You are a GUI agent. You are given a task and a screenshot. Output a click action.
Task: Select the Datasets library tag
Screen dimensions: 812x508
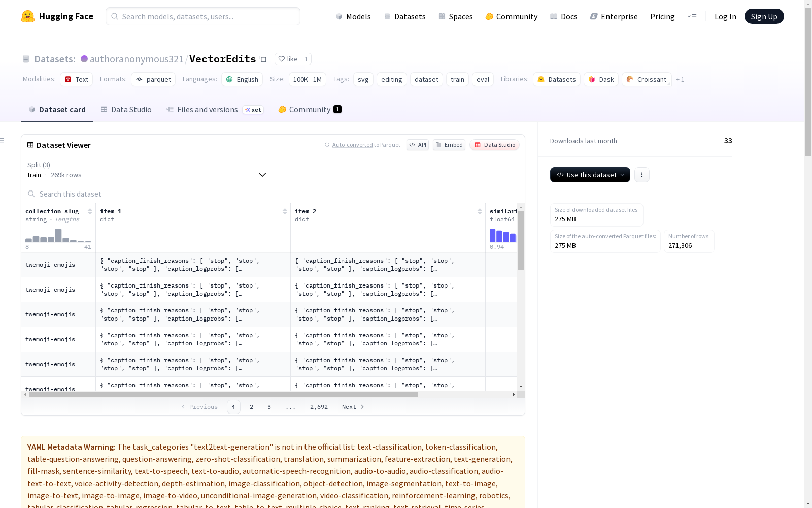click(x=557, y=79)
